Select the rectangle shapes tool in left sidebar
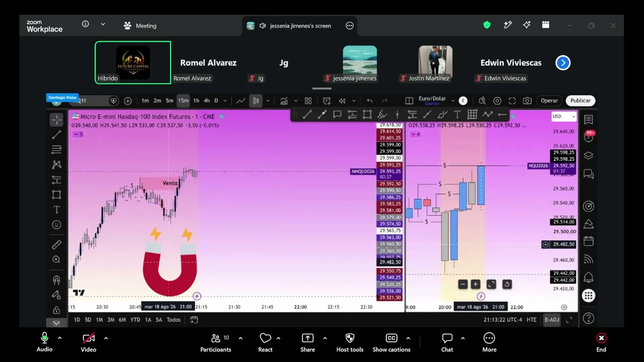The image size is (644, 362). [x=56, y=195]
